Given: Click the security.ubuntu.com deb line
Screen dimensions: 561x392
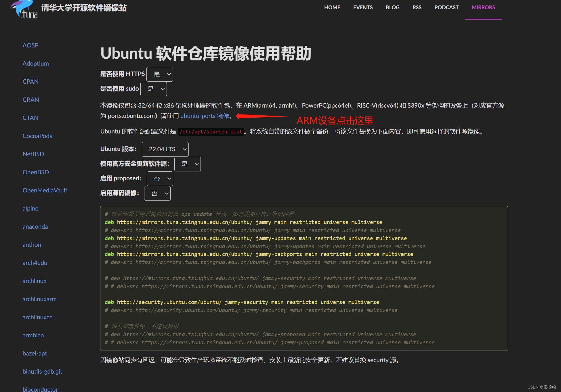Looking at the screenshot, I should pos(242,302).
